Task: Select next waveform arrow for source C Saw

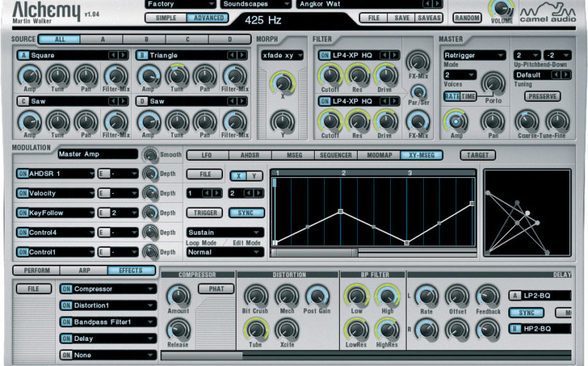Action: click(x=123, y=101)
